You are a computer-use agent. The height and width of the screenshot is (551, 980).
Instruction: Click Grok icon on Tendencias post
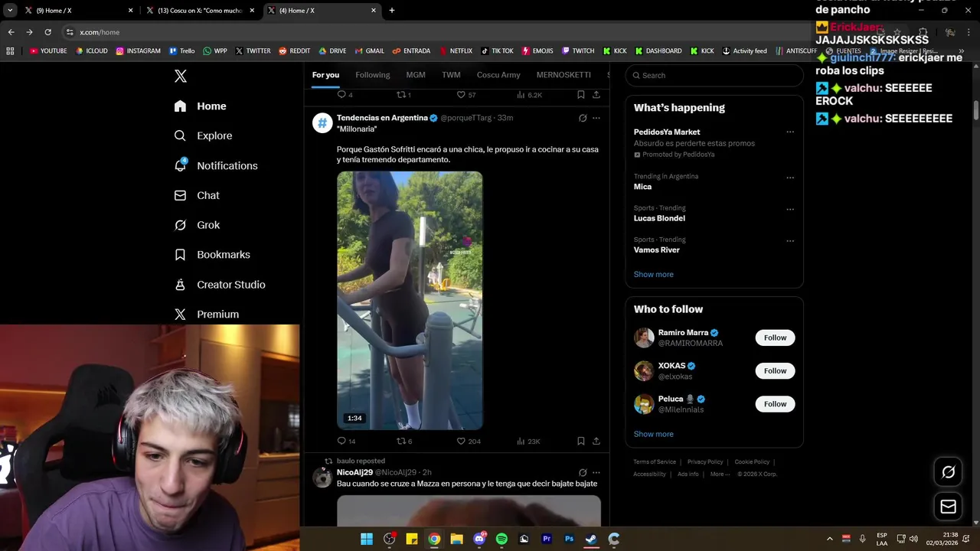tap(583, 118)
